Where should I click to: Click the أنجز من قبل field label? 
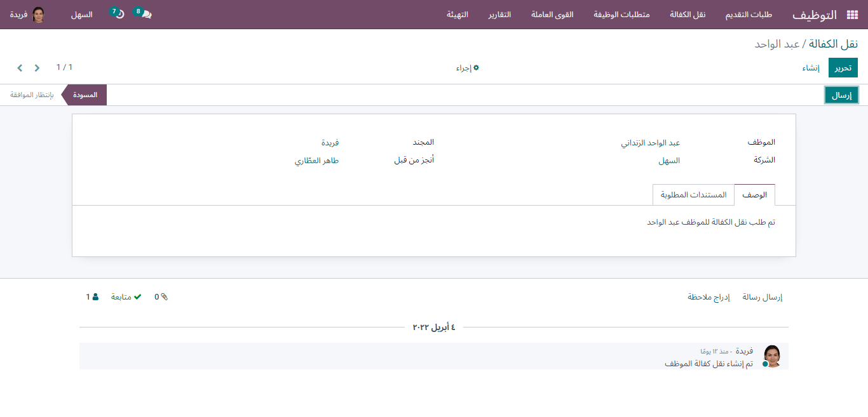coord(414,160)
